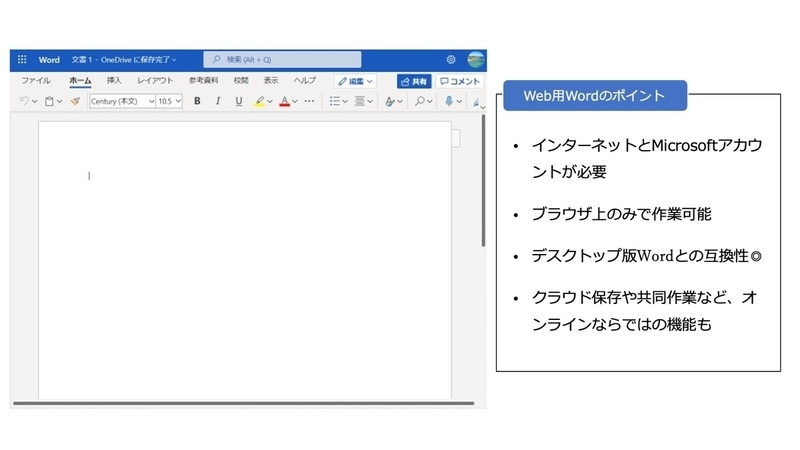This screenshot has height=450, width=800.
Task: Open the text Styles icon
Action: (390, 102)
